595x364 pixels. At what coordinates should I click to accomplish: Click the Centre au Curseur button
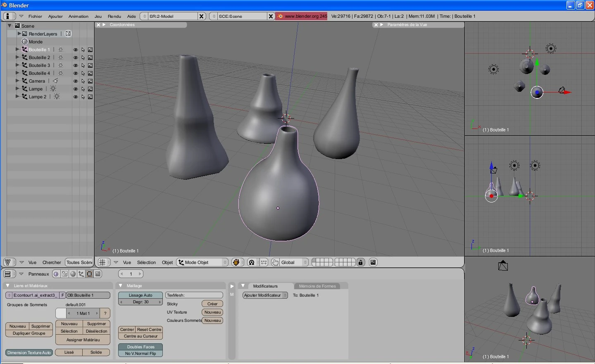pos(140,336)
